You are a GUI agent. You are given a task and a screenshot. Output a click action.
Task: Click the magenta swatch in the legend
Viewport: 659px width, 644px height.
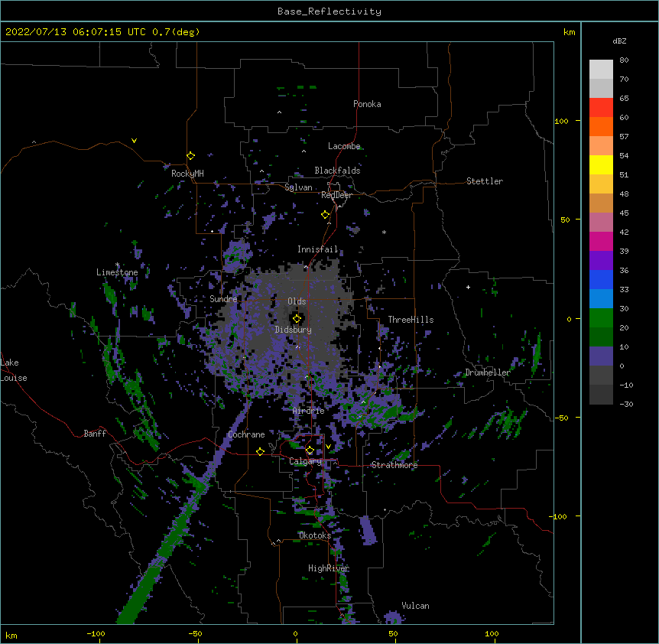pos(601,241)
